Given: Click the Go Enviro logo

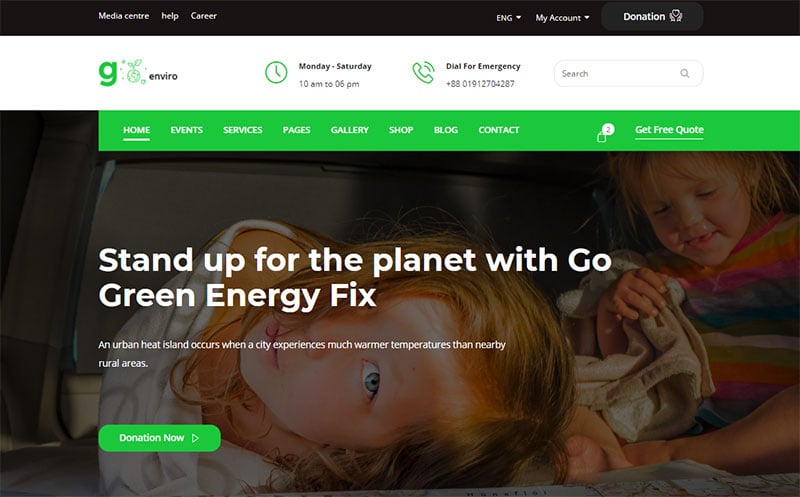Looking at the screenshot, I should pos(138,72).
